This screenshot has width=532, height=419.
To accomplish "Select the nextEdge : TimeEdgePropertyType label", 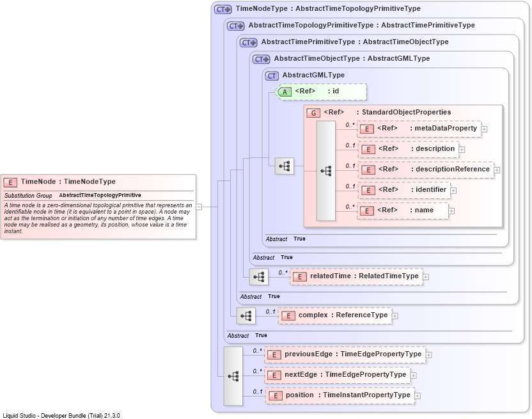I will coord(345,374).
